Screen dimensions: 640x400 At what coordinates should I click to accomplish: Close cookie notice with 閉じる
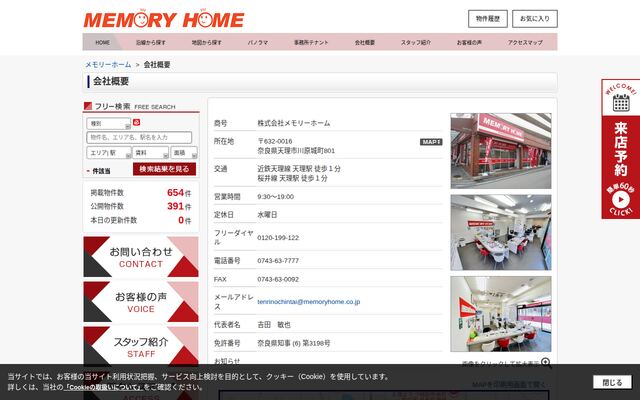613,382
